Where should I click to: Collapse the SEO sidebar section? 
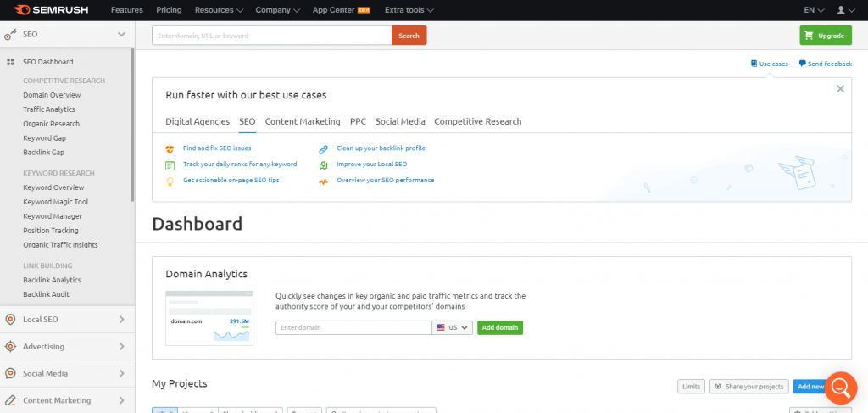(122, 34)
